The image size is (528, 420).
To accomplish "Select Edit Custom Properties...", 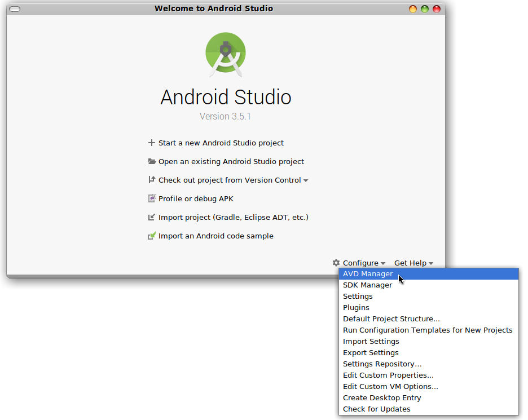I will (429, 375).
